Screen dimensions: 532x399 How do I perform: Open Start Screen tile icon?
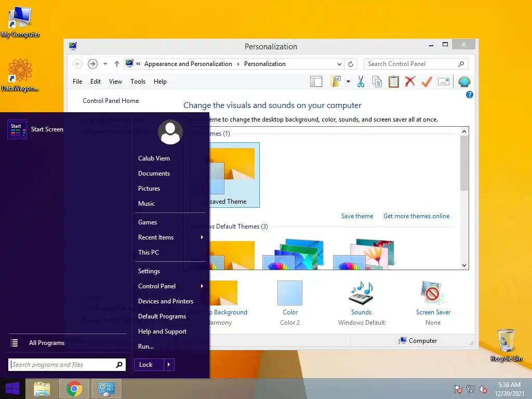click(x=17, y=129)
